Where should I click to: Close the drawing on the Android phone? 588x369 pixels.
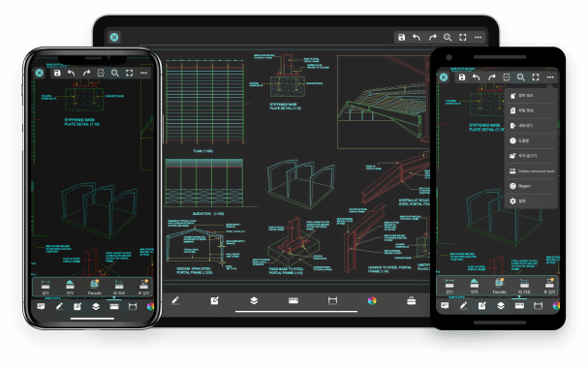pos(444,77)
